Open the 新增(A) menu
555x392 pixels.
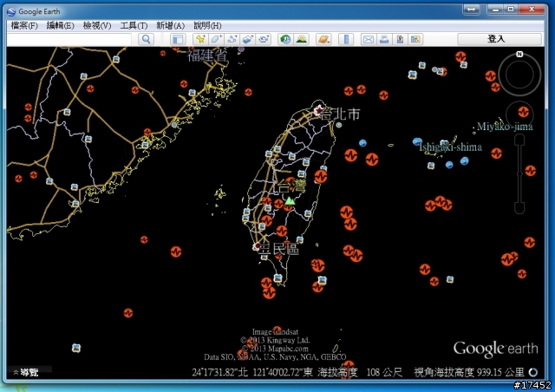tap(170, 25)
